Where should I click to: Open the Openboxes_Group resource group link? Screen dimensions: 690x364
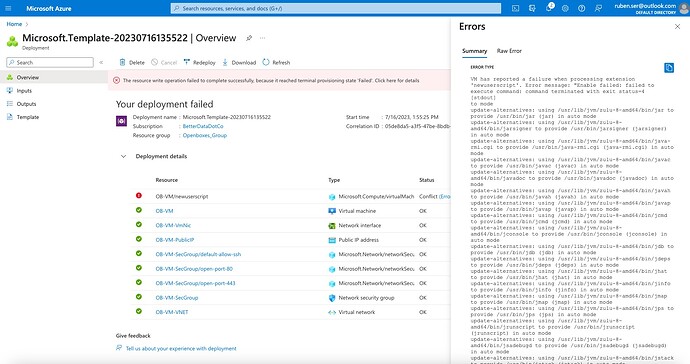[x=205, y=136]
